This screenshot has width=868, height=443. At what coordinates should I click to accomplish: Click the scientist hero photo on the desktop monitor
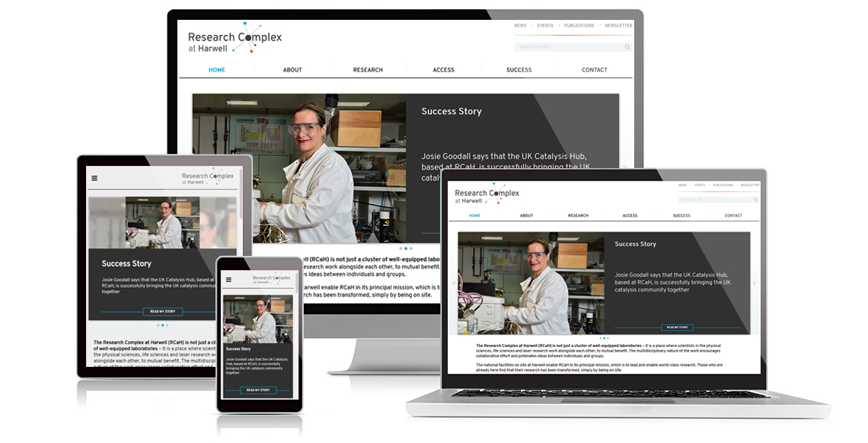tap(299, 169)
